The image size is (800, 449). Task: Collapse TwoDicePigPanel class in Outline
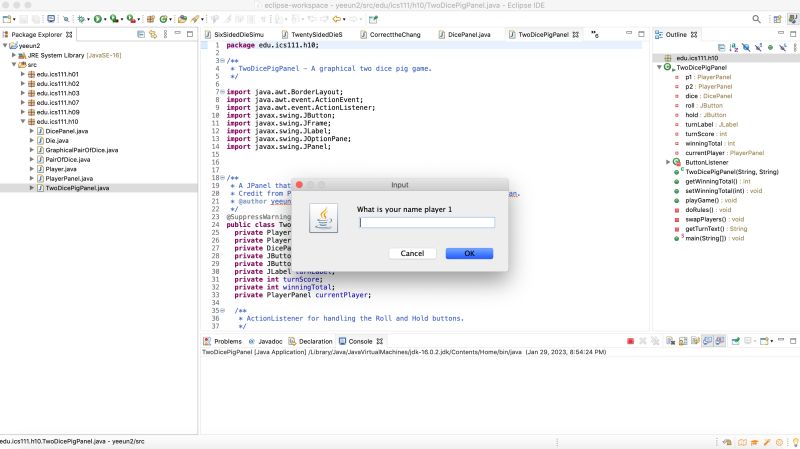(659, 67)
